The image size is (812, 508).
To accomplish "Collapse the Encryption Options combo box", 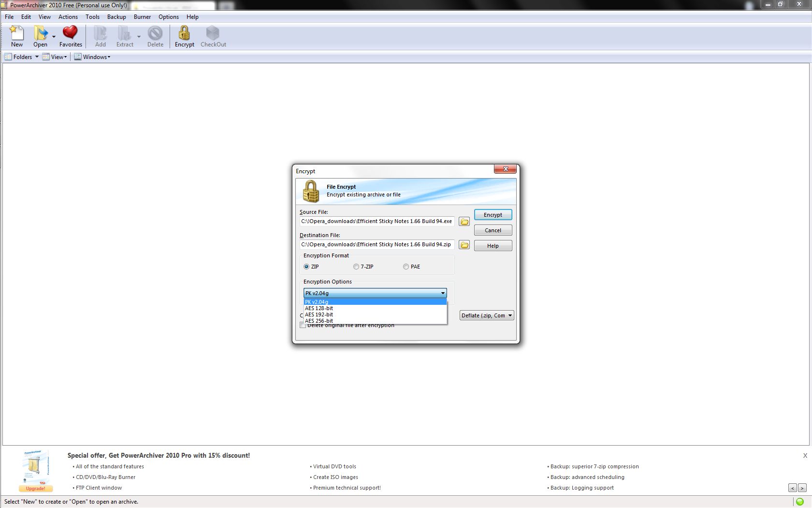I will [x=375, y=293].
